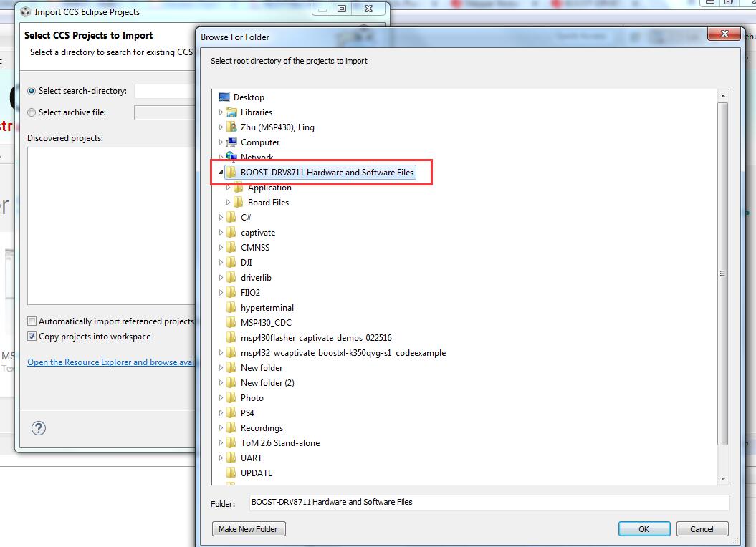
Task: Click the Folder name text field
Action: [489, 502]
